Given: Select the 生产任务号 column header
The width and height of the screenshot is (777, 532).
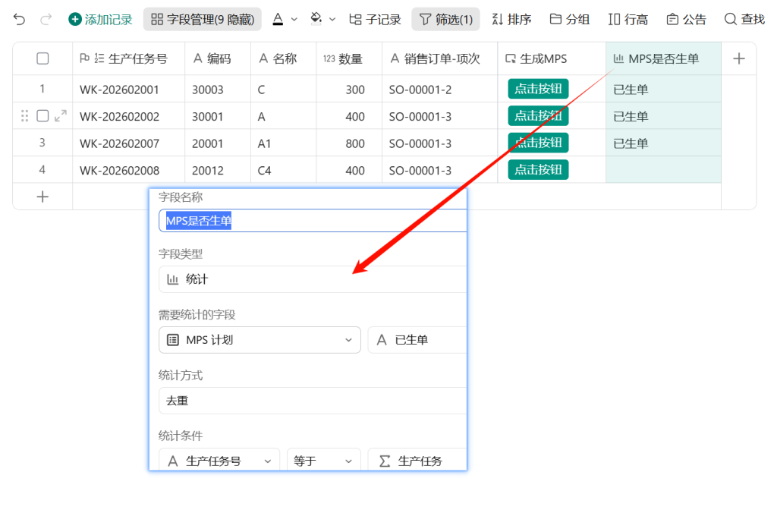Looking at the screenshot, I should tap(128, 58).
